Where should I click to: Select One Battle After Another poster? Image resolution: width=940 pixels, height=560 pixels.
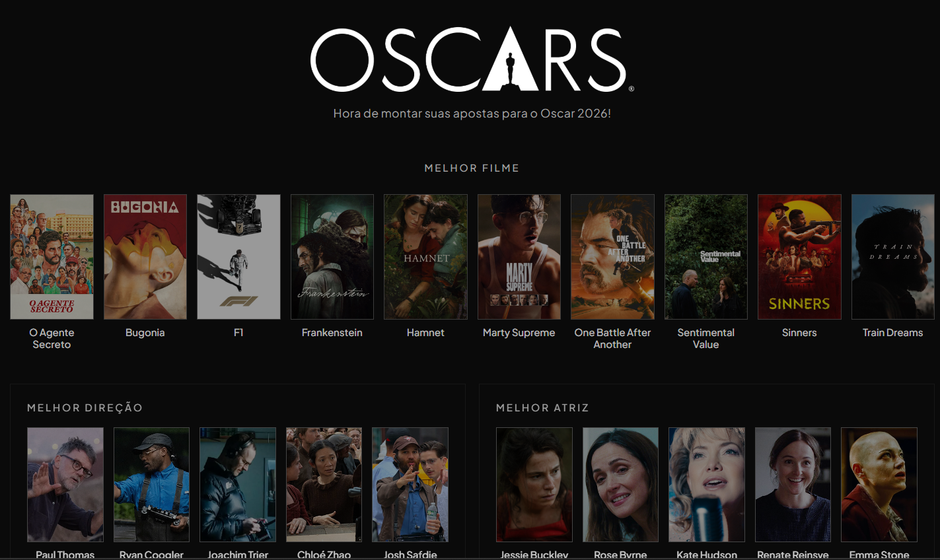[x=612, y=257]
